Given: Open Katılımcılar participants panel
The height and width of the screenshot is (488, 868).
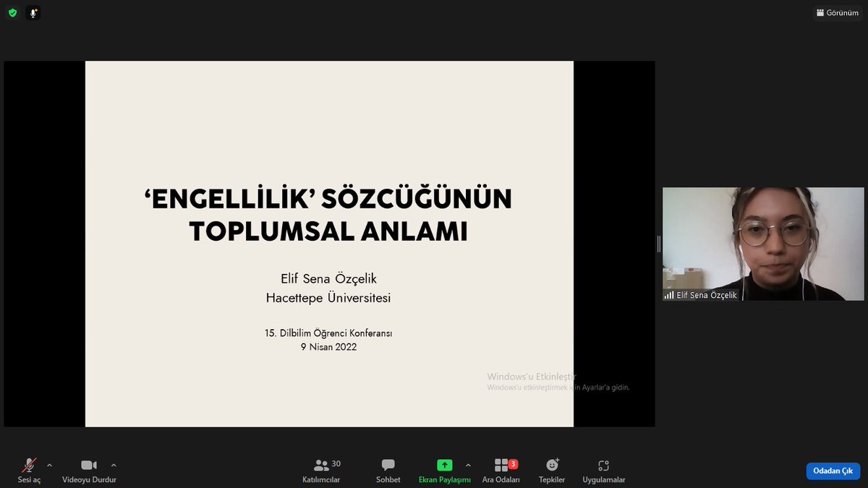Looking at the screenshot, I should click(322, 471).
